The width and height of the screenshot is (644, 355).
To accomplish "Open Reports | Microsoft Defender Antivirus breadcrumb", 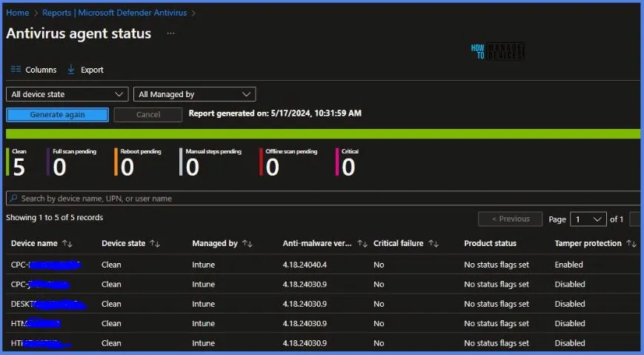I will click(115, 13).
